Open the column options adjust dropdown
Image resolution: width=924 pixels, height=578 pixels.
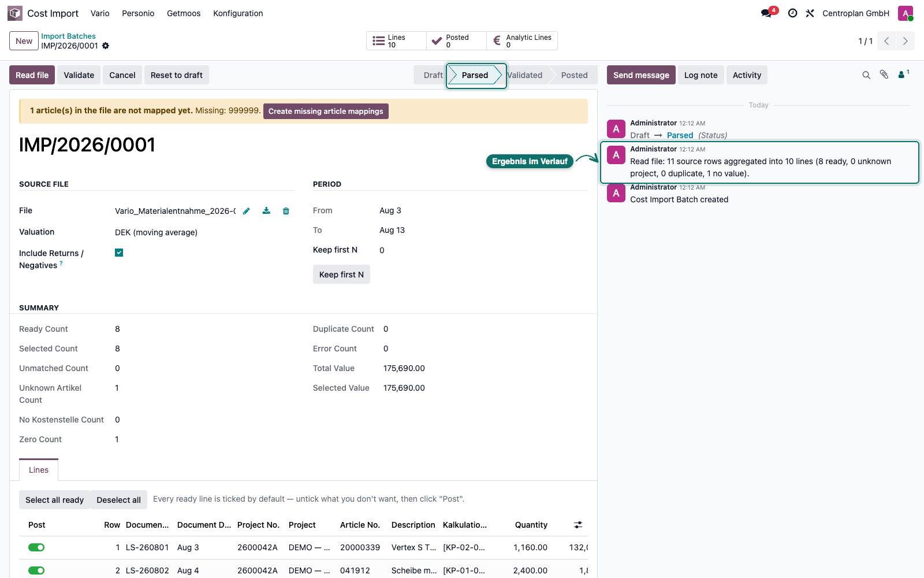578,525
